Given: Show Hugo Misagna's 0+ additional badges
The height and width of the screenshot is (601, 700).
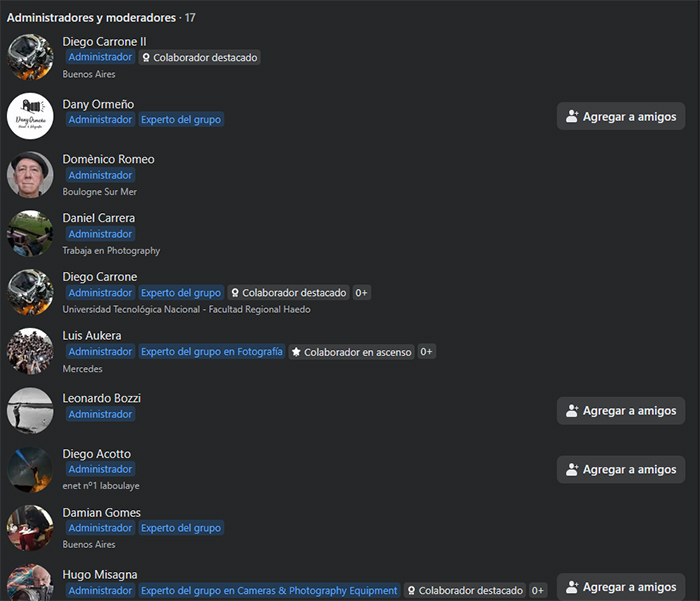Looking at the screenshot, I should (537, 591).
